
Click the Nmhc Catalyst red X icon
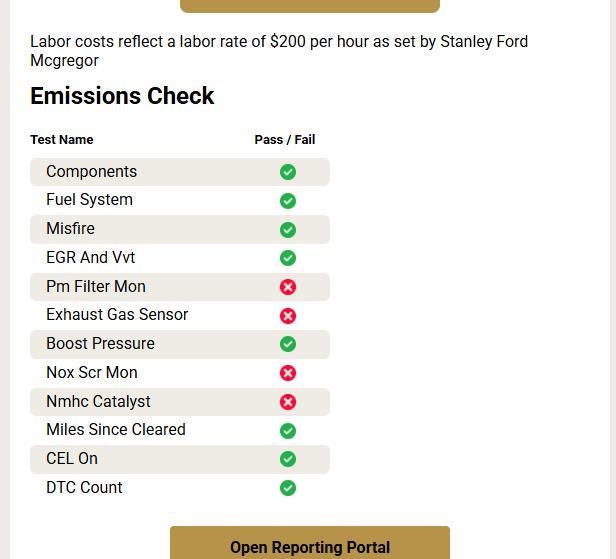pyautogui.click(x=288, y=402)
